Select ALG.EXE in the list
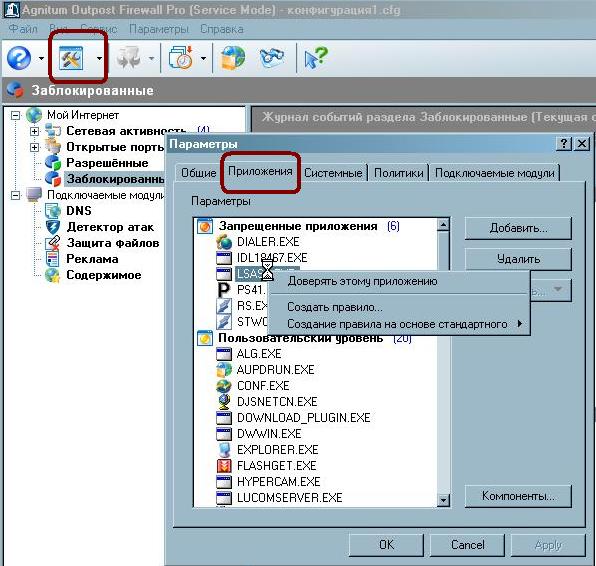The height and width of the screenshot is (566, 596). 259,354
